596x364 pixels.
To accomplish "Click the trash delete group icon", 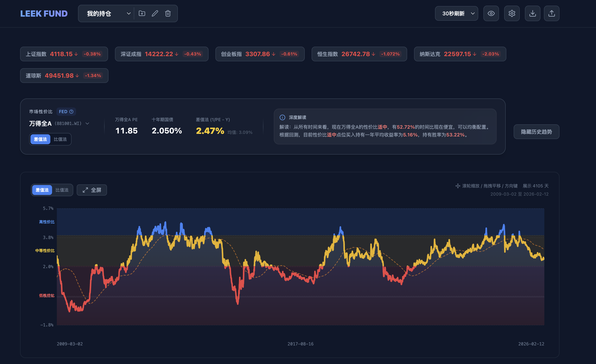I will [x=168, y=14].
